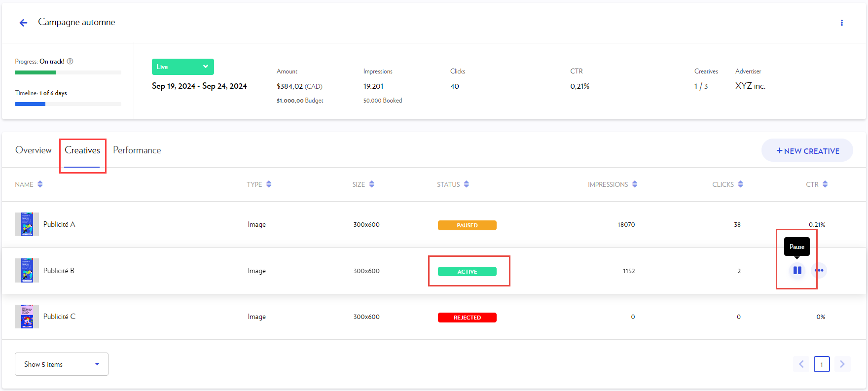The width and height of the screenshot is (868, 391).
Task: Sort creatives by Size
Action: 372,184
